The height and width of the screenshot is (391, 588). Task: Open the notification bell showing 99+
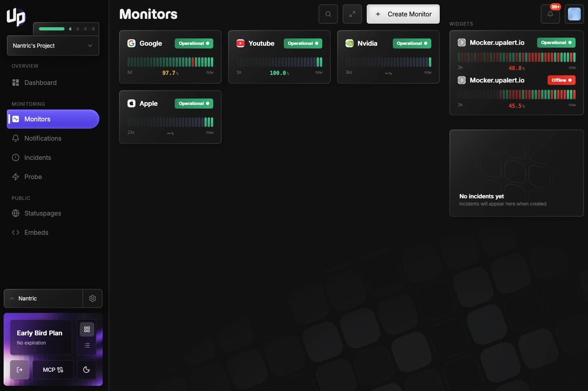click(550, 14)
